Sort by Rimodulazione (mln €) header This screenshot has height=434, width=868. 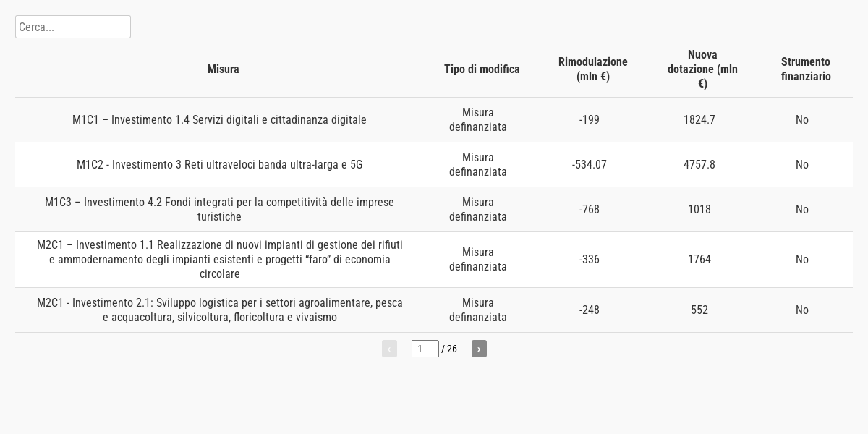(x=592, y=69)
